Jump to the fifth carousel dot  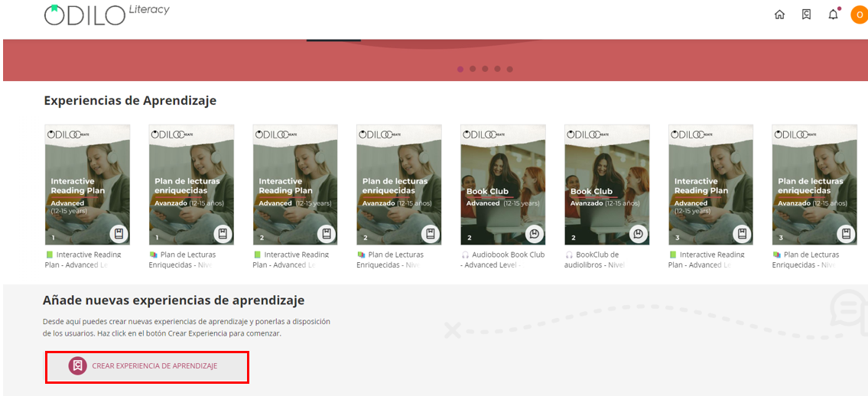coord(510,69)
